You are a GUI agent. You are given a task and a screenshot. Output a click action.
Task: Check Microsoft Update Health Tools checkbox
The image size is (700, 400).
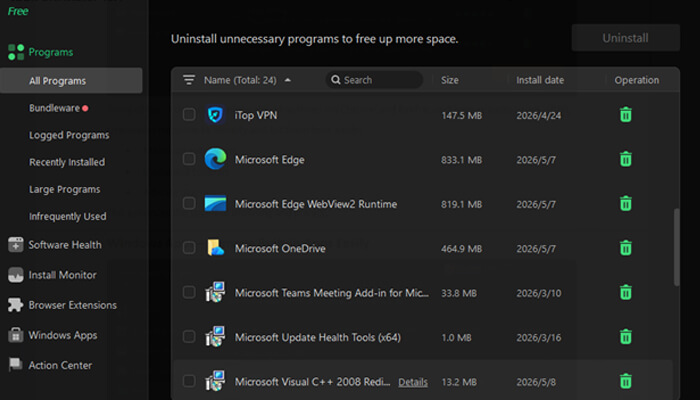pyautogui.click(x=189, y=337)
